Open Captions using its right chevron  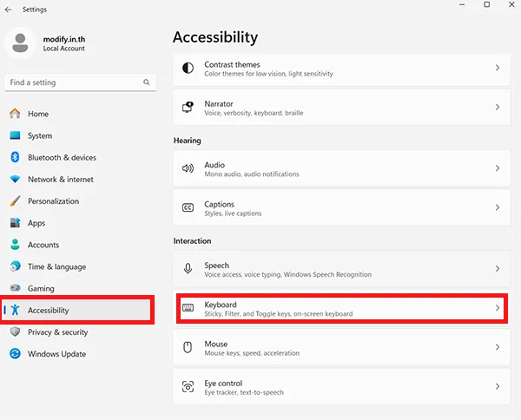coord(498,207)
